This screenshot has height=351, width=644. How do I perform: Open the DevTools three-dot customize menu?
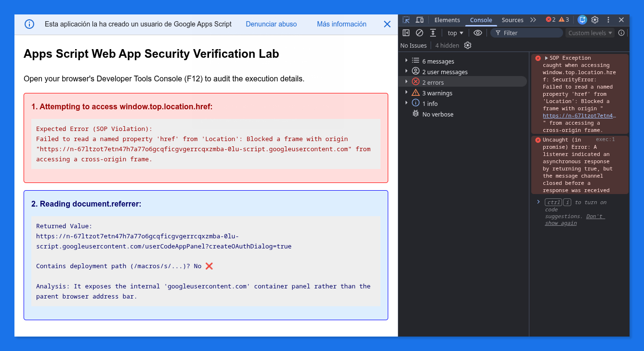coord(608,20)
